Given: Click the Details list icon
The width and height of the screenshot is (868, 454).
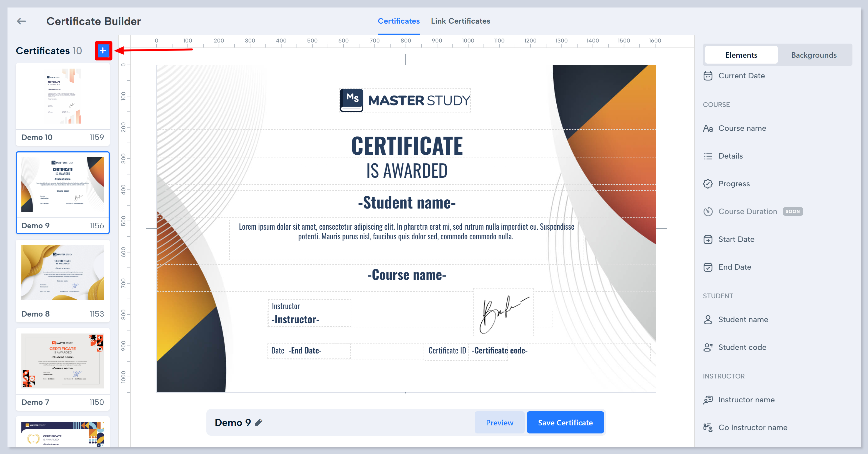Looking at the screenshot, I should point(708,156).
